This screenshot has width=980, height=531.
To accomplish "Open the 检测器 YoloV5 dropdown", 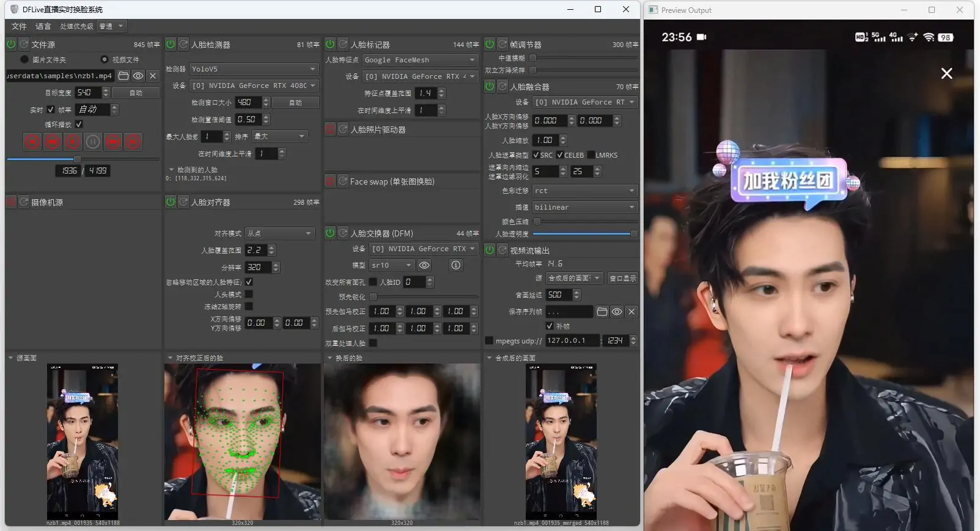I will click(253, 69).
